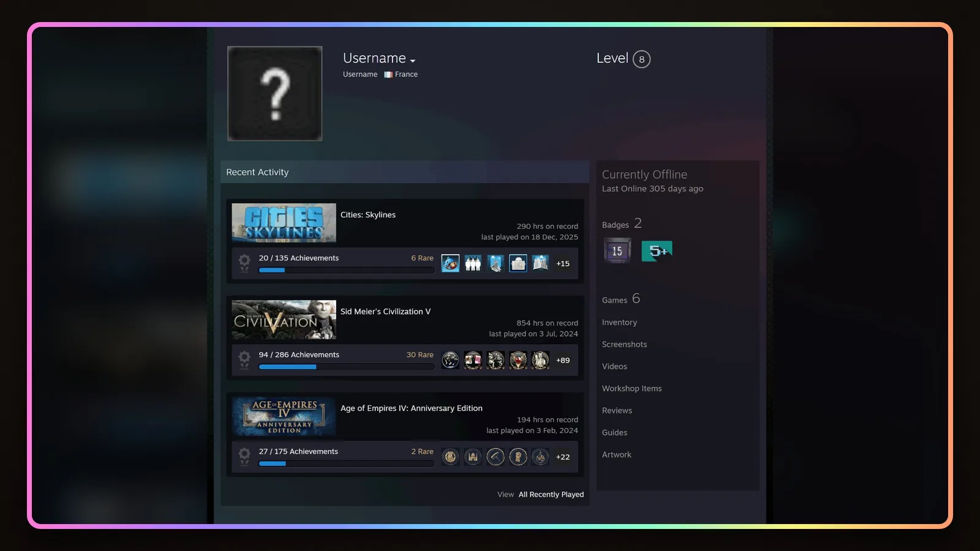980x551 pixels.
Task: Click fourth Age of Empires IV achievement icon
Action: coord(518,457)
